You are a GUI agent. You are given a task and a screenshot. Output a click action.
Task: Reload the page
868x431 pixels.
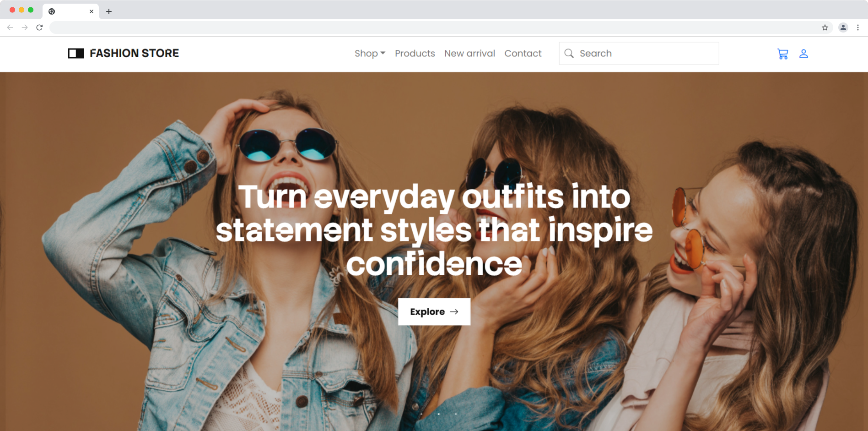coord(40,27)
